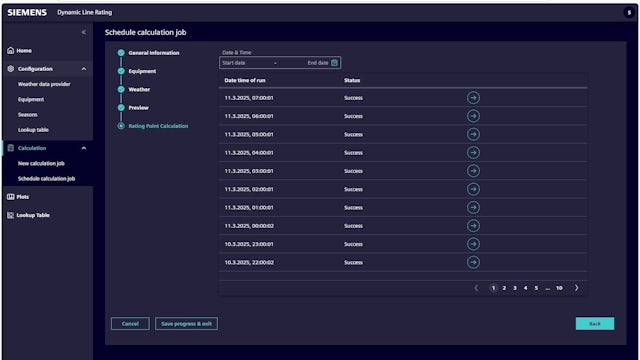Viewport: 640px width, 360px height.
Task: Collapse the sidebar with the double arrow
Action: (84, 32)
